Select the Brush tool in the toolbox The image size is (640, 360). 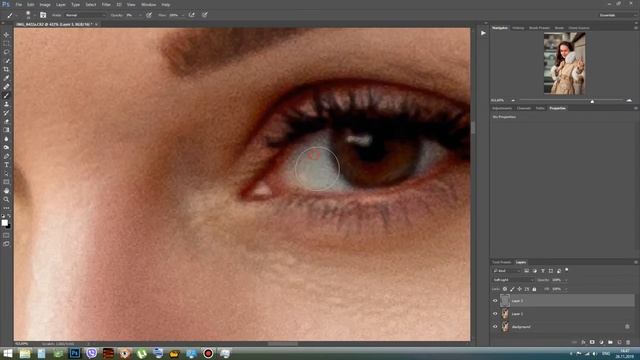6,95
